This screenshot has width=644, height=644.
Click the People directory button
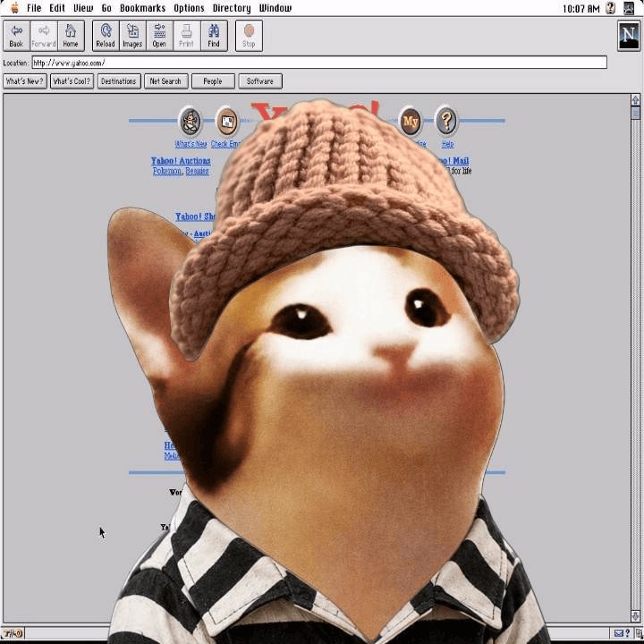click(213, 81)
